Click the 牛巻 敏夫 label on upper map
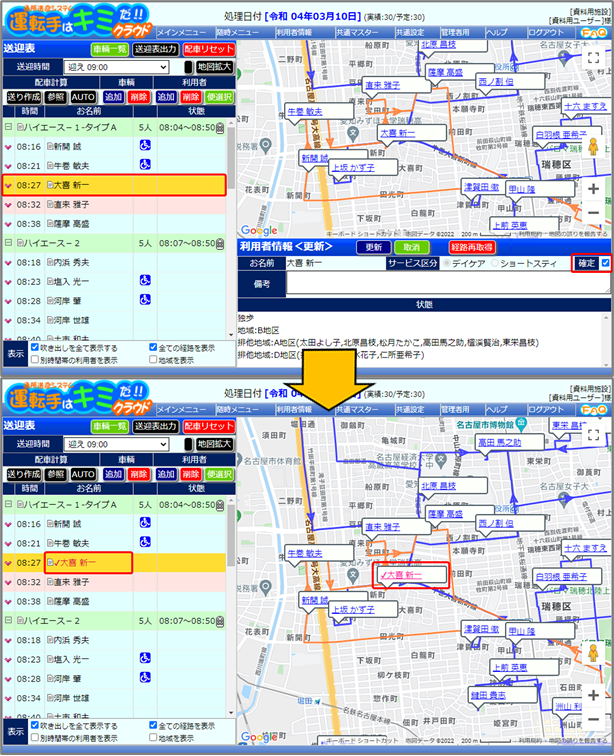This screenshot has width=614, height=756. 305,111
